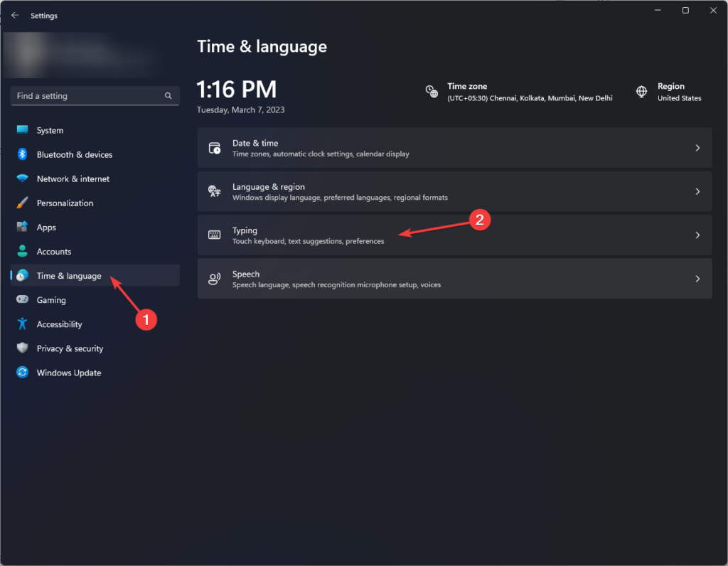Viewport: 728px width, 566px height.
Task: Open the Speech settings card
Action: 454,279
